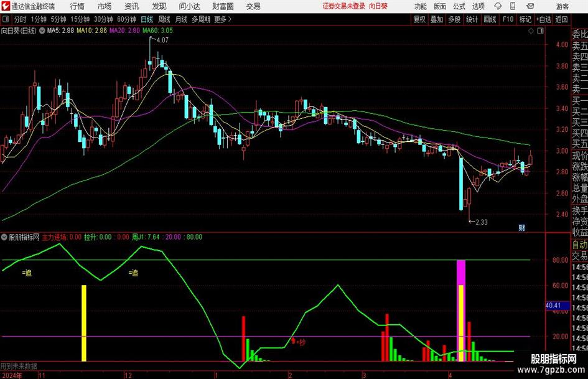Open the 行情 menu
This screenshot has height=379, width=588.
click(77, 6)
